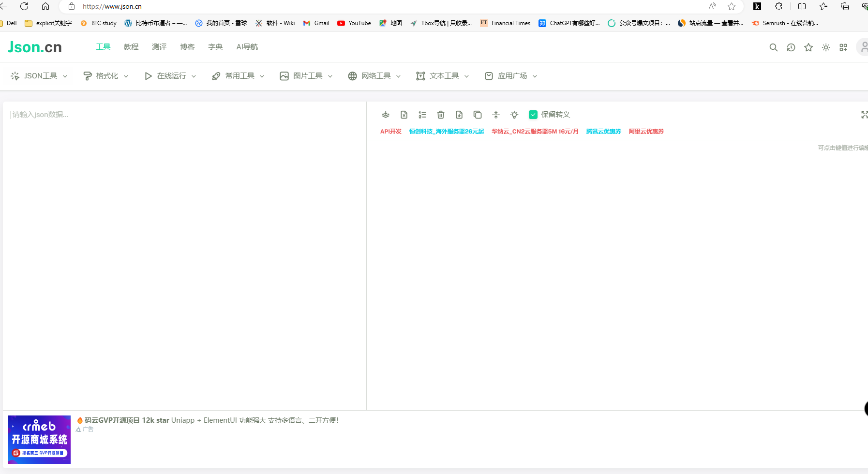Click the read aloud icon in address bar

click(x=712, y=6)
